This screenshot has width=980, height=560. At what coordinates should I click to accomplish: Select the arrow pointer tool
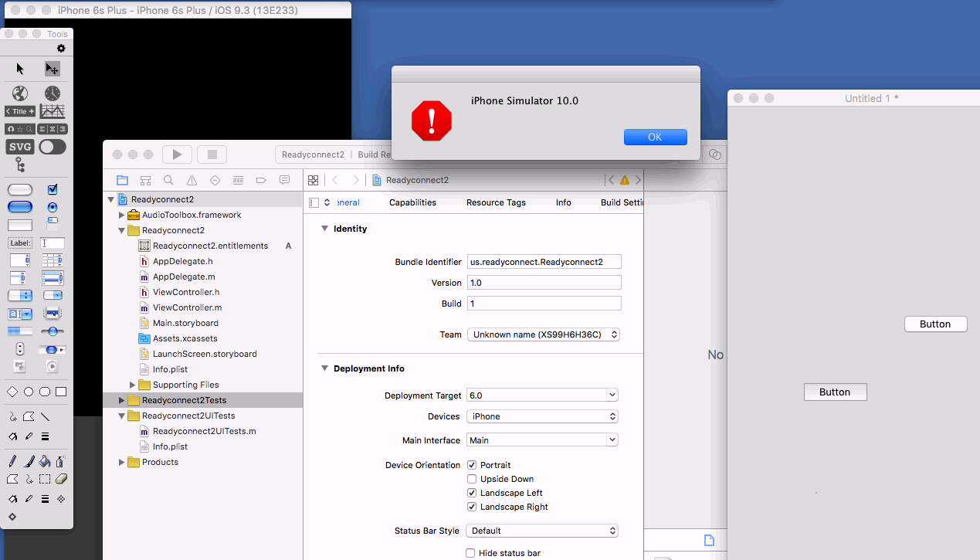[x=20, y=70]
